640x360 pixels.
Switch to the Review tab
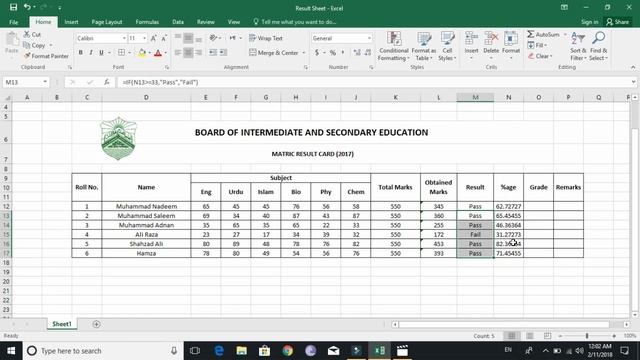[206, 22]
